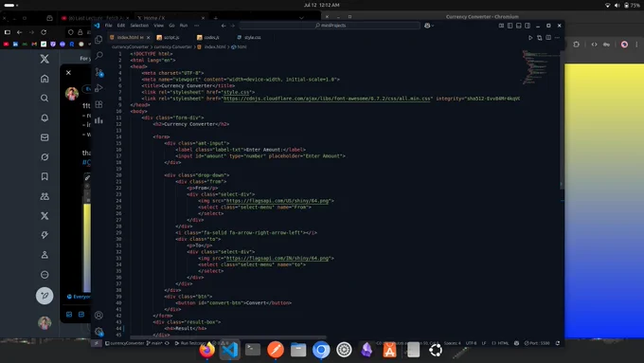This screenshot has height=363, width=644.
Task: Open the bar-chart icon view in activity bar
Action: (x=99, y=120)
